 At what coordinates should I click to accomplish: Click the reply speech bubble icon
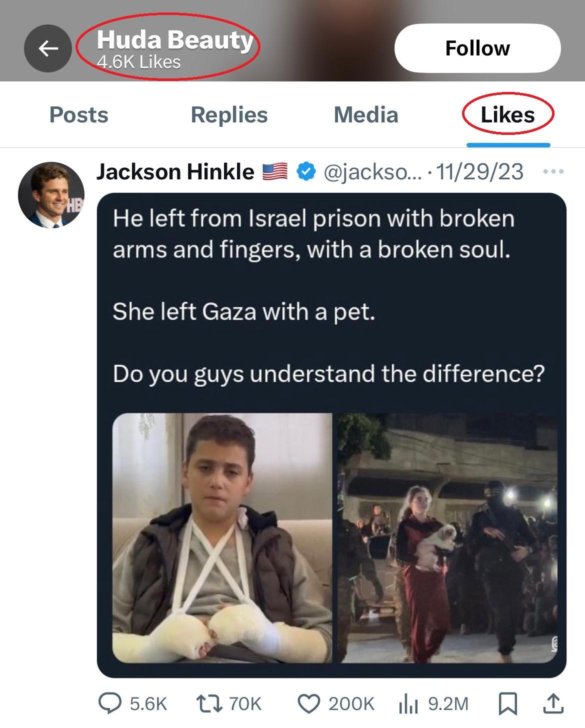click(x=109, y=704)
